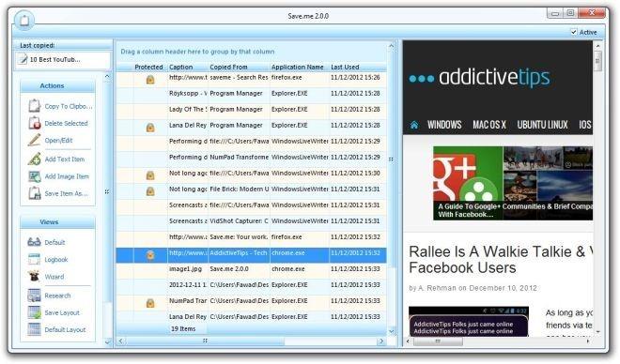620x364 pixels.
Task: Click the preview pane vertical scrollbar thumb
Action: 597,61
